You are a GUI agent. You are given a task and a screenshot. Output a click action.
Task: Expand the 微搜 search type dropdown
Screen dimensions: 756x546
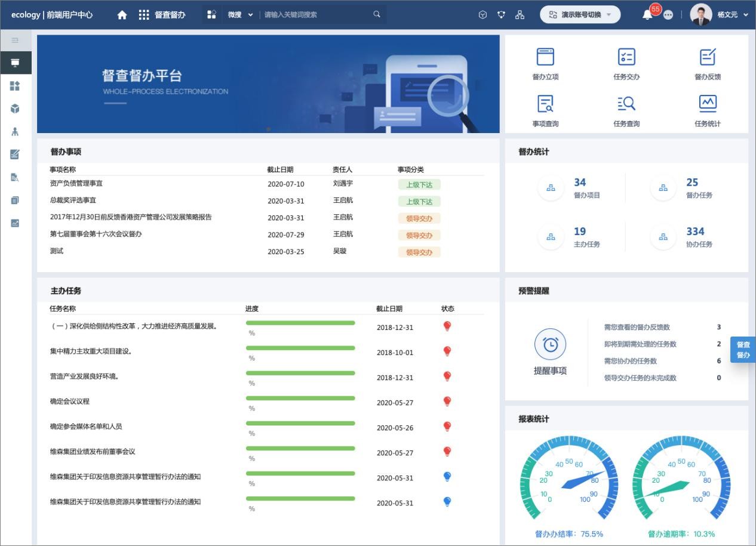click(x=240, y=15)
